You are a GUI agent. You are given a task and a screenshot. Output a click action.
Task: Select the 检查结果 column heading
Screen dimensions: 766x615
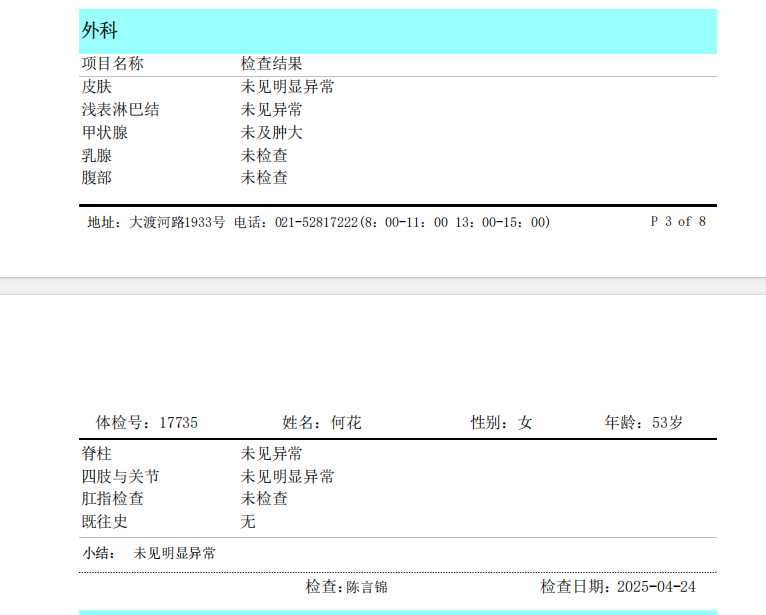pos(272,64)
